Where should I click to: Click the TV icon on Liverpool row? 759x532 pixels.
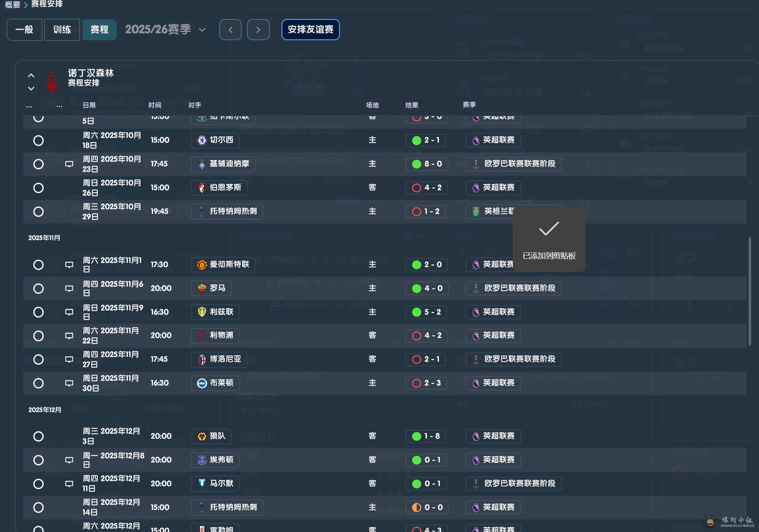(69, 336)
